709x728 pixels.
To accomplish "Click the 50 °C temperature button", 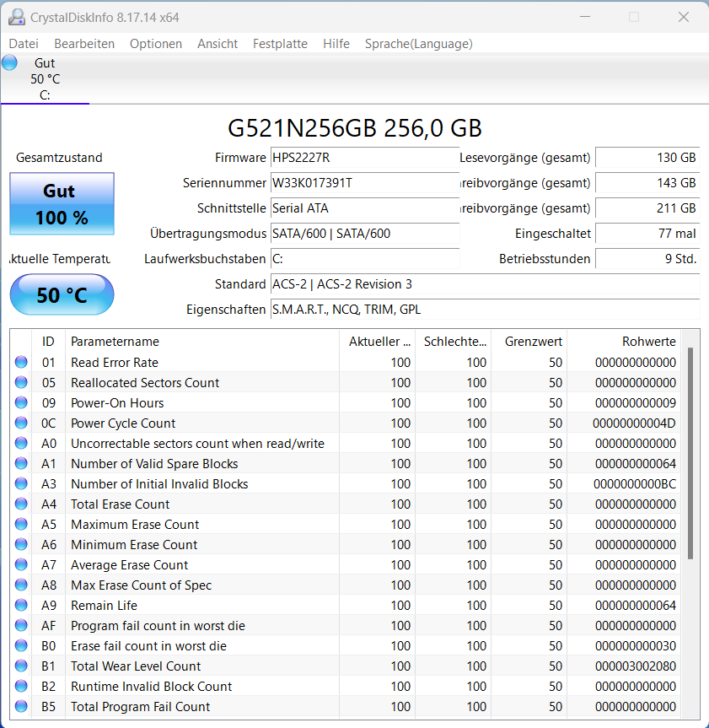I will click(62, 295).
